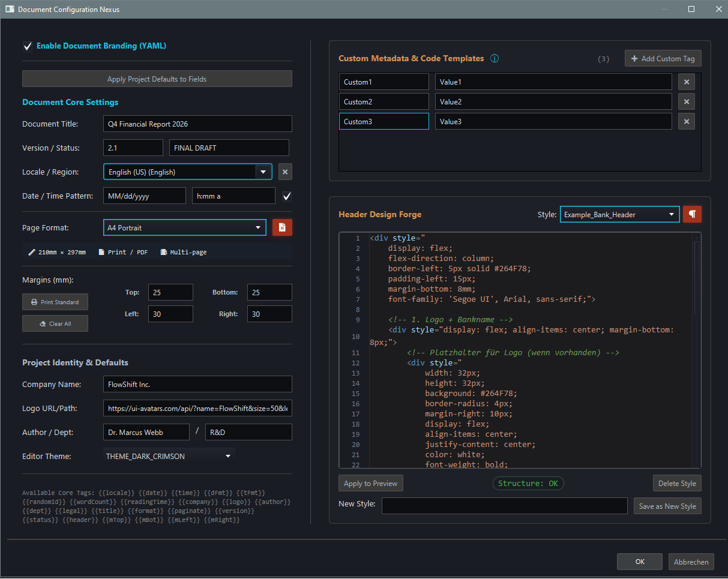
Task: Click the Top margin field
Action: point(170,293)
